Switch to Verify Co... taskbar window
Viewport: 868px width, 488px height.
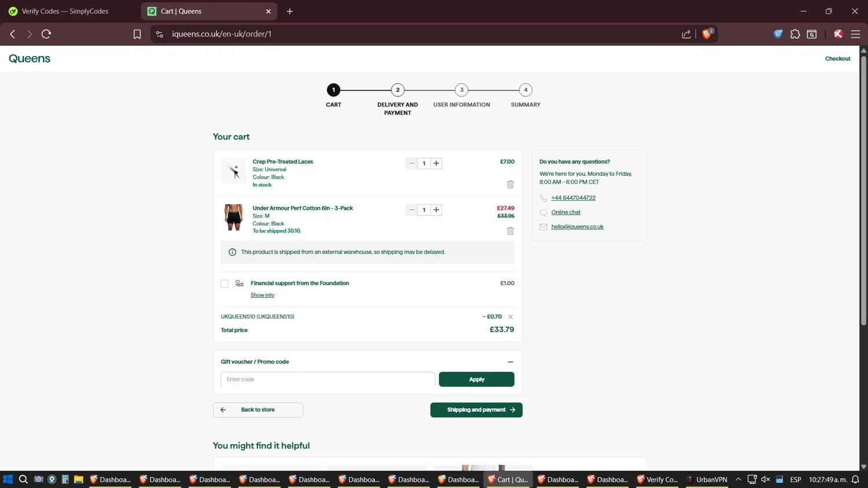point(657,479)
